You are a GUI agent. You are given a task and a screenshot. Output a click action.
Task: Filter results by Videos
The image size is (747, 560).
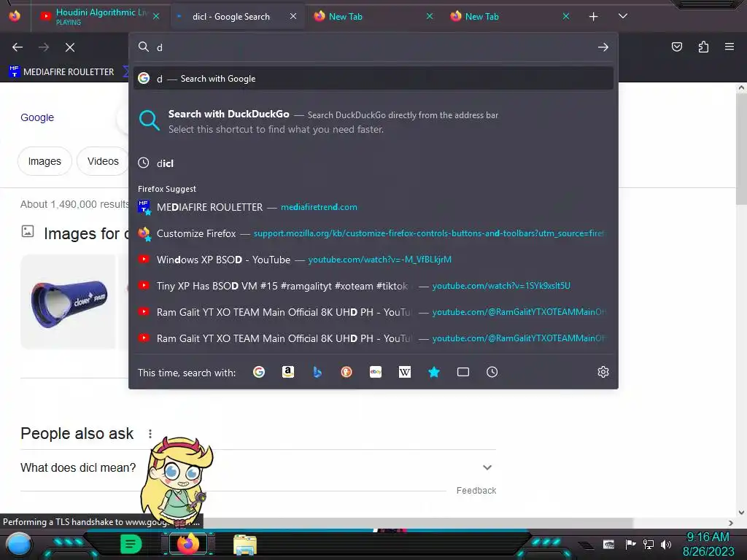tap(102, 161)
